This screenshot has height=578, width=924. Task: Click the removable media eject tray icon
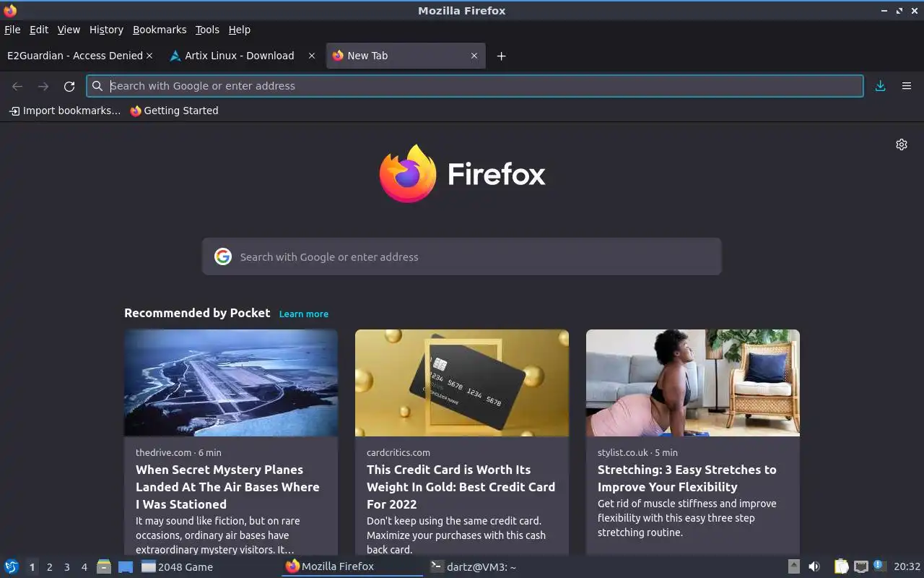pyautogui.click(x=793, y=566)
